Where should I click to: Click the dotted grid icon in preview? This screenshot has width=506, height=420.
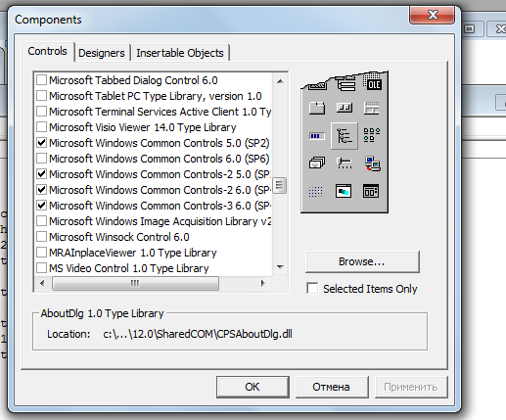click(x=315, y=192)
